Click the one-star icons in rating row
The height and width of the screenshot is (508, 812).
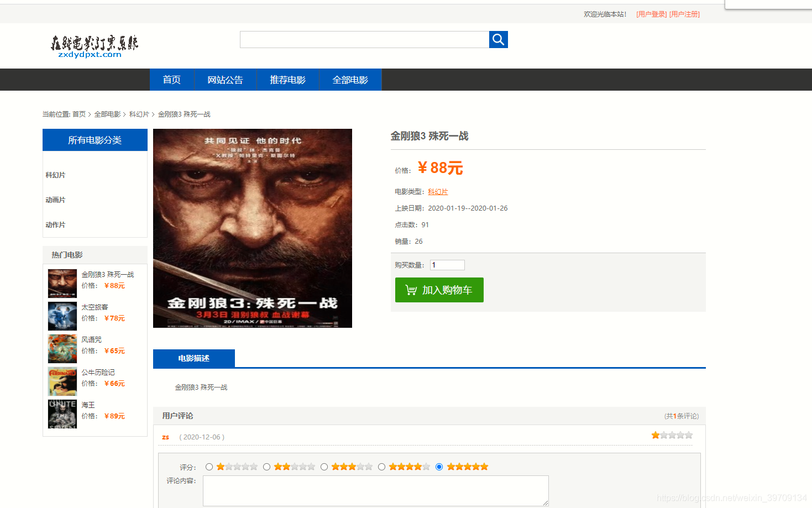pos(237,467)
